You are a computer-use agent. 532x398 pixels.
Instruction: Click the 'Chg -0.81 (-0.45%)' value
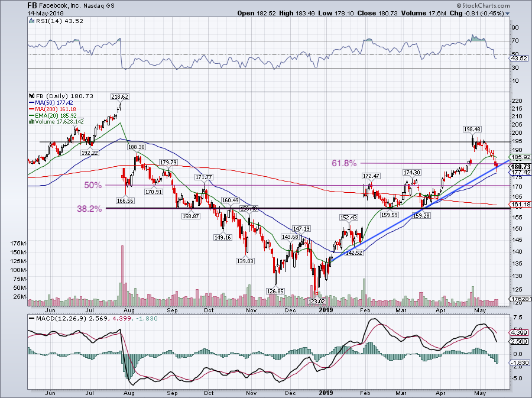pos(476,13)
